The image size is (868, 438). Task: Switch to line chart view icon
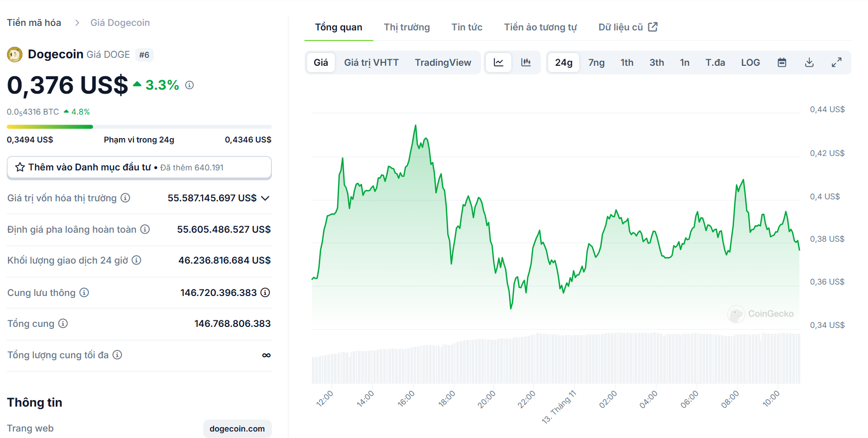pyautogui.click(x=498, y=62)
